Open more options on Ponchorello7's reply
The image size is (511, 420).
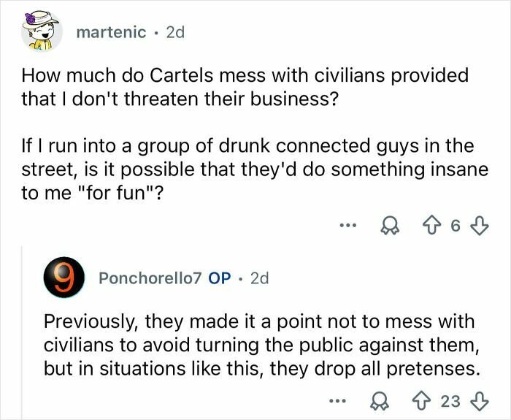(x=337, y=401)
